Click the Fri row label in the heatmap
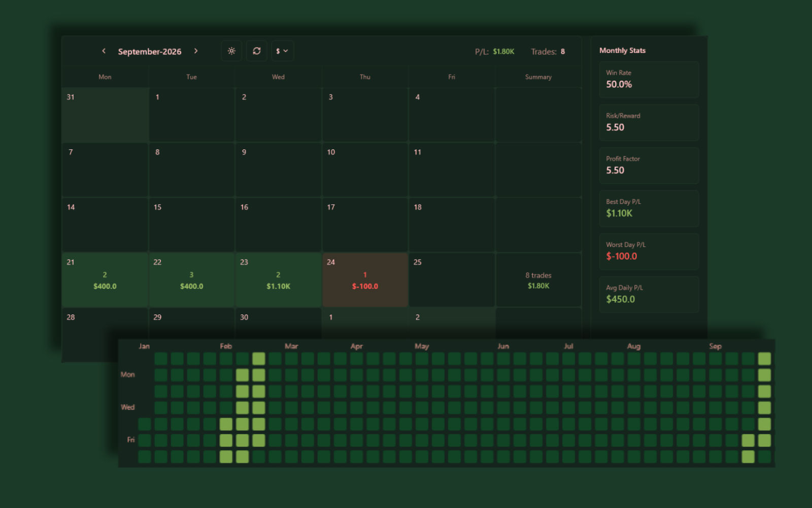The width and height of the screenshot is (812, 508). pyautogui.click(x=131, y=439)
